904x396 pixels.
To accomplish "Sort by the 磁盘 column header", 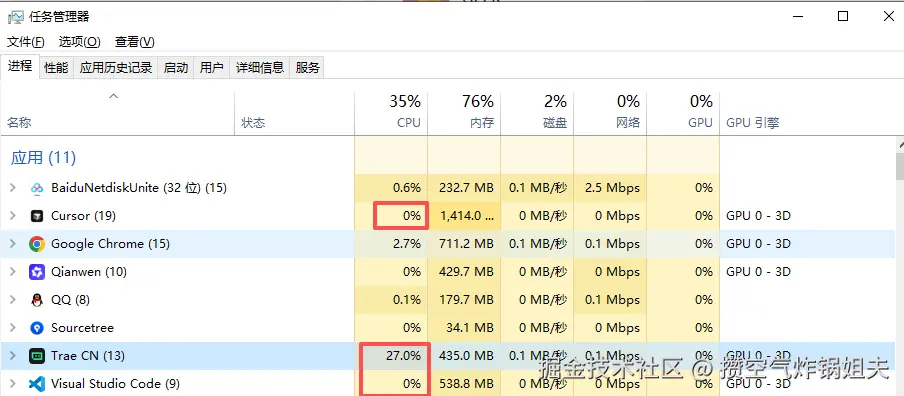I will click(537, 114).
